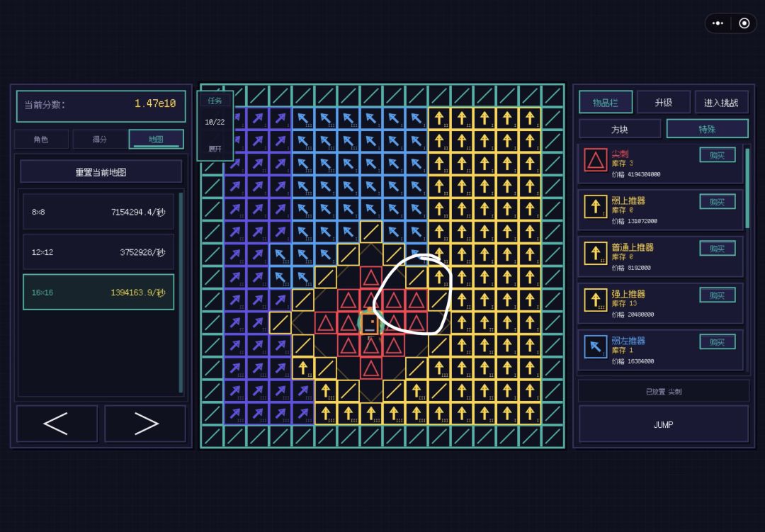Pick the blue 弱左推器 diagonal arrow icon

coord(595,346)
